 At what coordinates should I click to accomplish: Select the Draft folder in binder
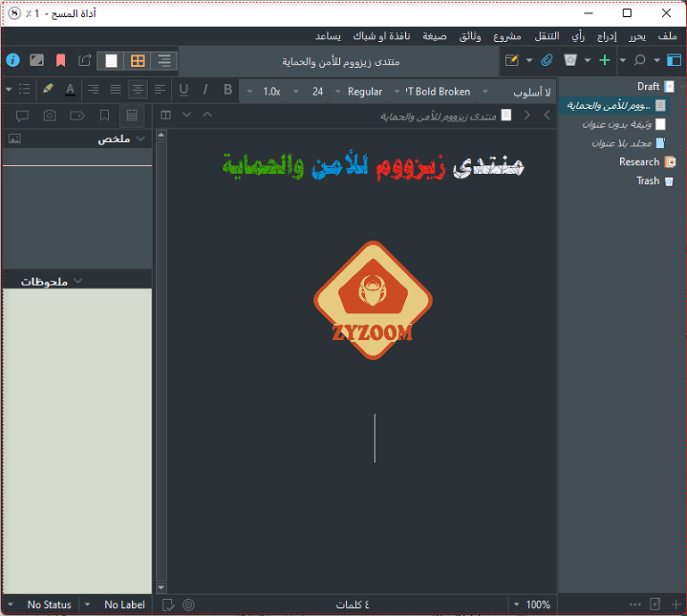648,87
